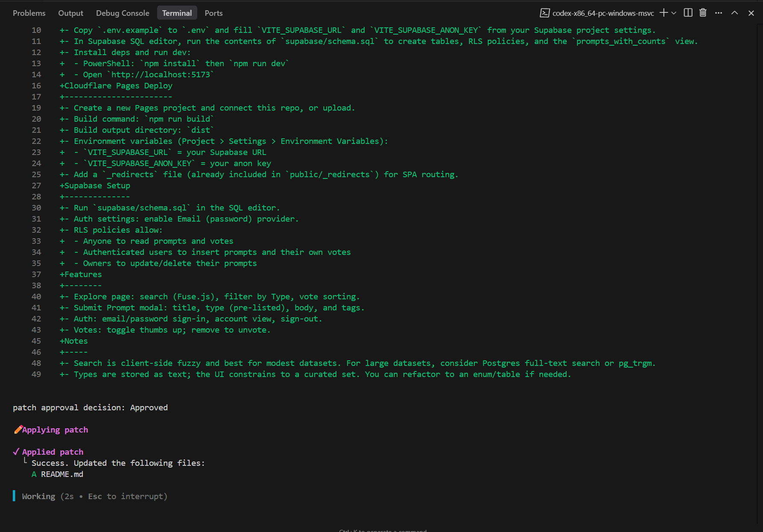763x532 pixels.
Task: Open the Ports tab
Action: pyautogui.click(x=213, y=13)
